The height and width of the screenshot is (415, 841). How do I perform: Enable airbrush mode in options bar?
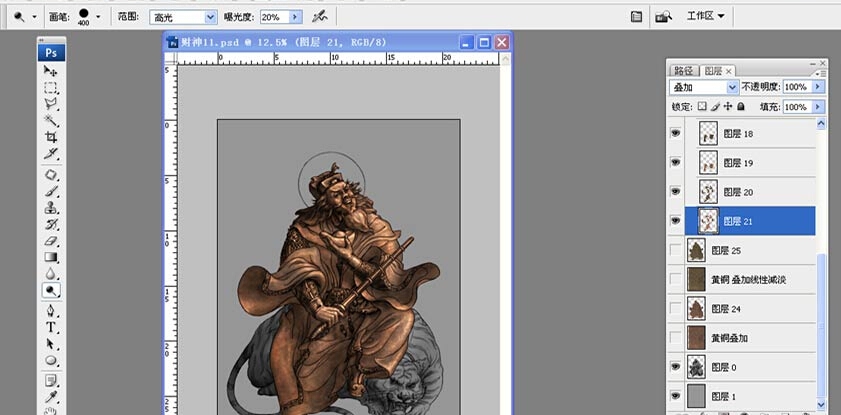320,17
